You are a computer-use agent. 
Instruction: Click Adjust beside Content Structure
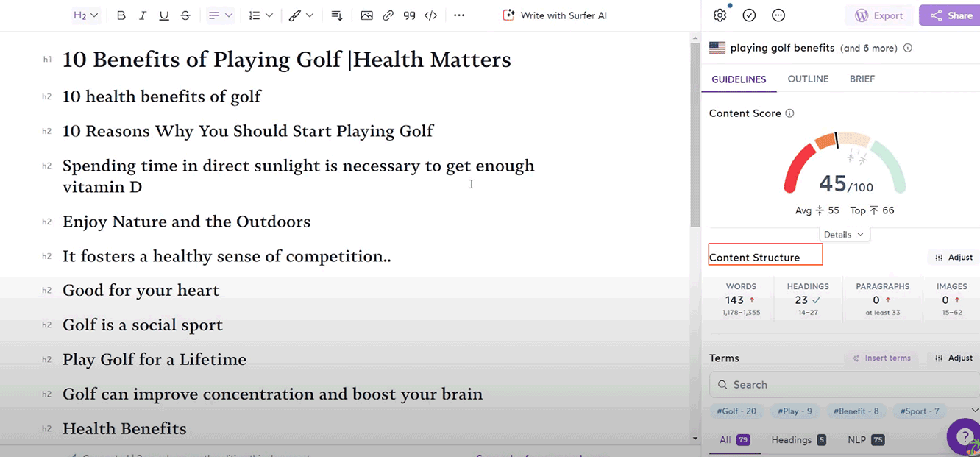pyautogui.click(x=954, y=258)
